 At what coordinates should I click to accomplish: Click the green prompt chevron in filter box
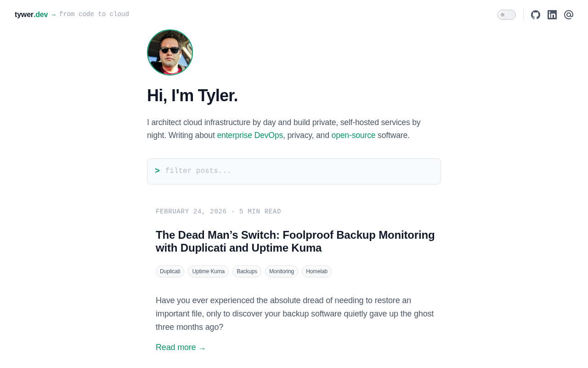point(157,171)
